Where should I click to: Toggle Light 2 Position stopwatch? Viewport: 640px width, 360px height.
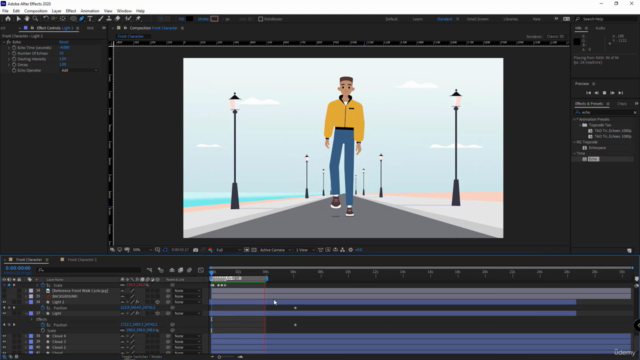click(x=43, y=308)
